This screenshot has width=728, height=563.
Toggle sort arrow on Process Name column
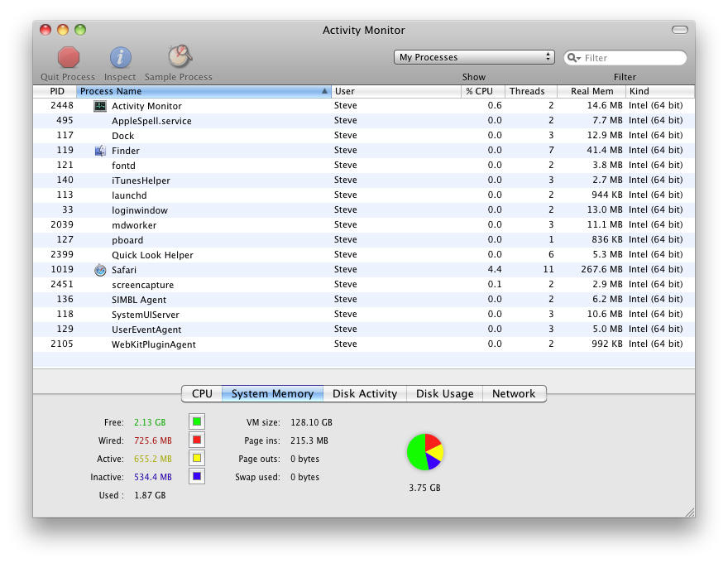[x=324, y=91]
